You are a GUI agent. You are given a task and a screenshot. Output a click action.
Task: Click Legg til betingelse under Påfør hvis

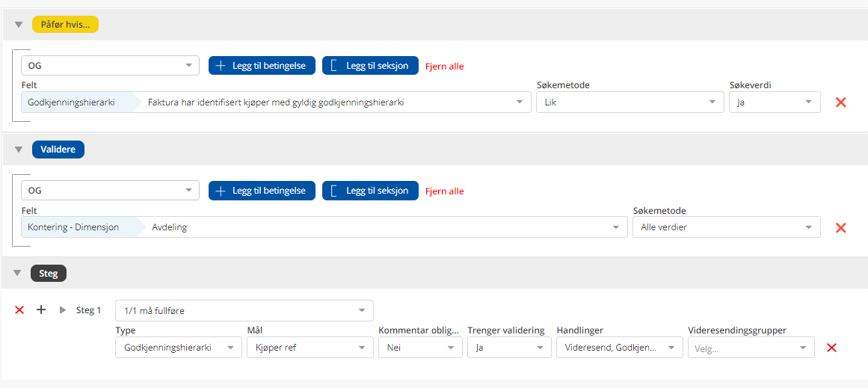click(x=262, y=66)
